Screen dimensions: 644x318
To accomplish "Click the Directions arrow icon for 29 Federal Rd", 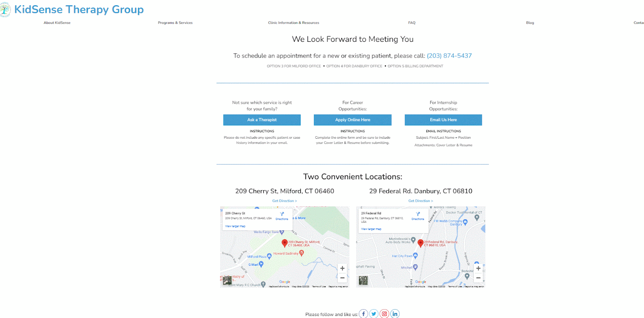I will (x=418, y=214).
